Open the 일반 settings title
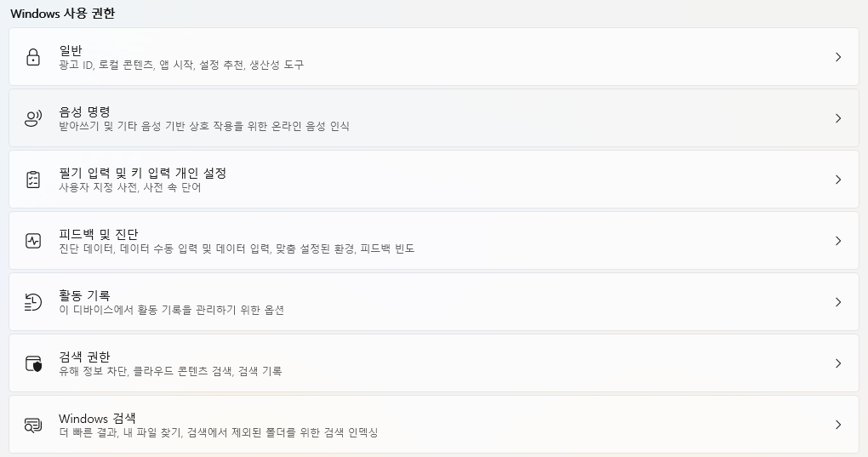This screenshot has height=457, width=868. [x=71, y=50]
